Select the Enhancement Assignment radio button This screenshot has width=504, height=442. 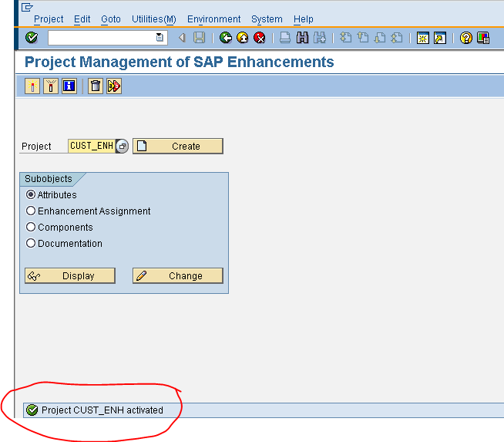tap(31, 211)
